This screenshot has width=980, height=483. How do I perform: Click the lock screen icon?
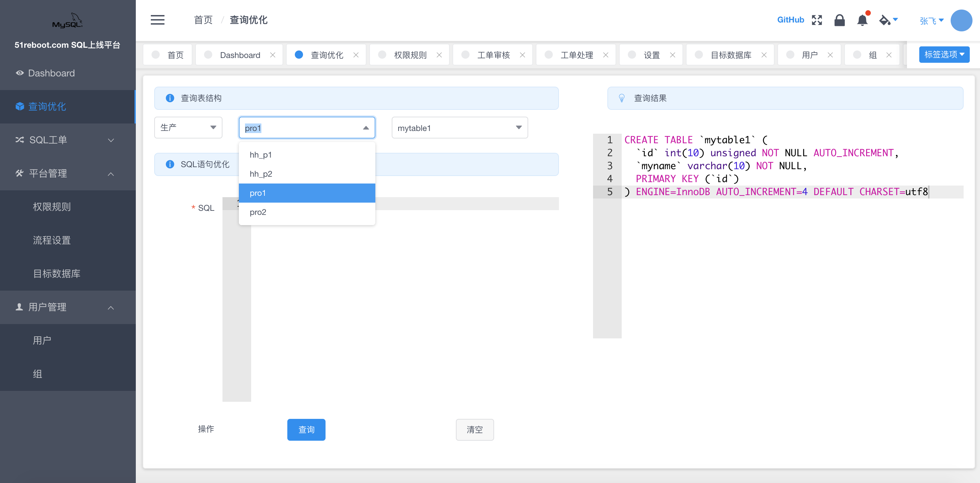pos(839,20)
